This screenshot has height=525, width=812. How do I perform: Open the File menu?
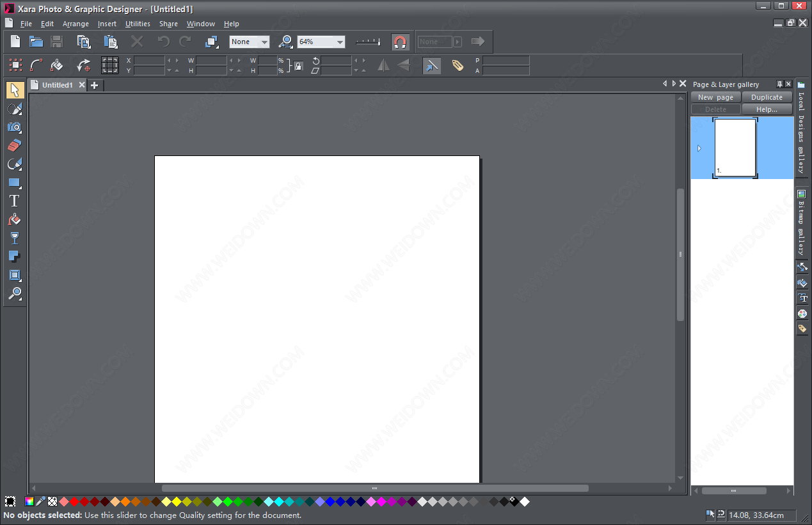click(x=26, y=24)
